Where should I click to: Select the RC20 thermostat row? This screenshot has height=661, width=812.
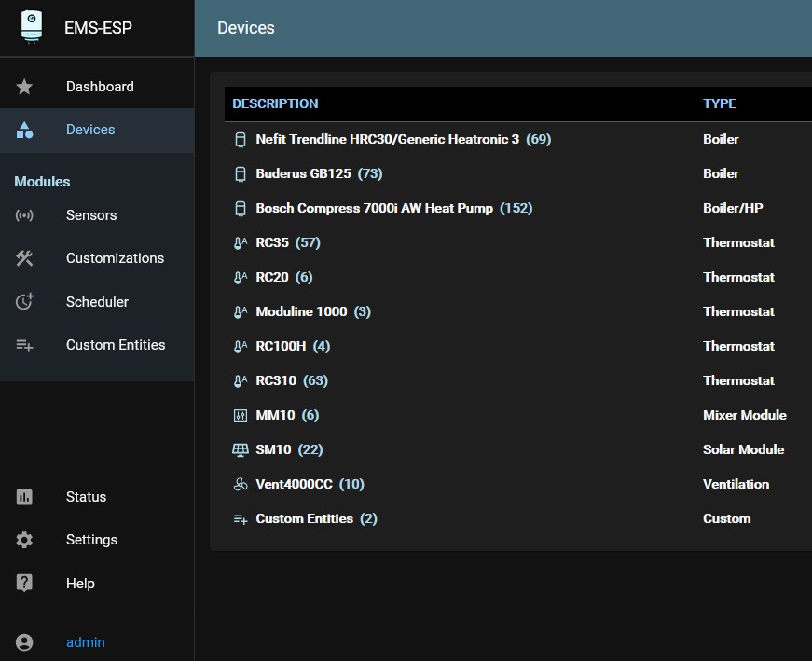tap(517, 277)
